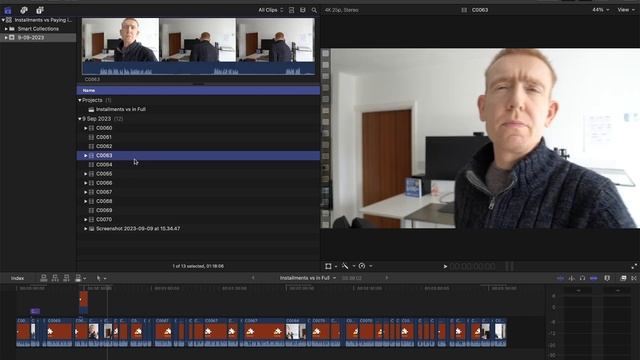Toggle filmstrip or list view in browser
Image resolution: width=640 pixels, height=360 pixels.
291,10
